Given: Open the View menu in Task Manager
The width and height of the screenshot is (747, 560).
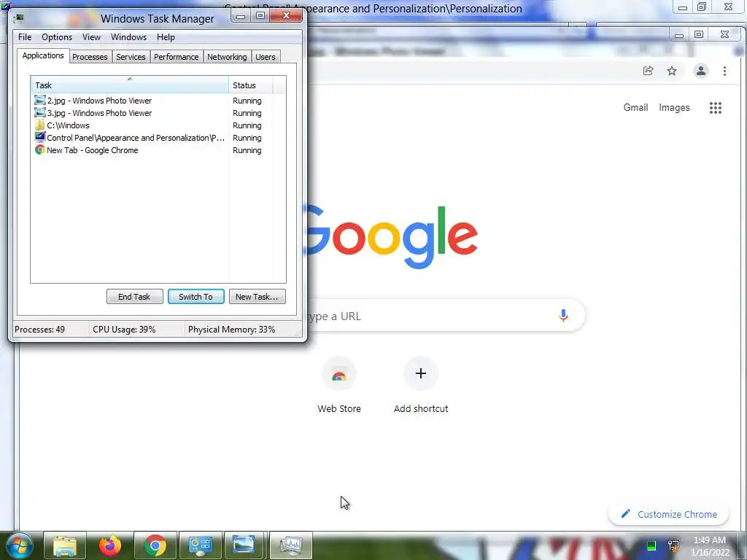Looking at the screenshot, I should pyautogui.click(x=91, y=37).
